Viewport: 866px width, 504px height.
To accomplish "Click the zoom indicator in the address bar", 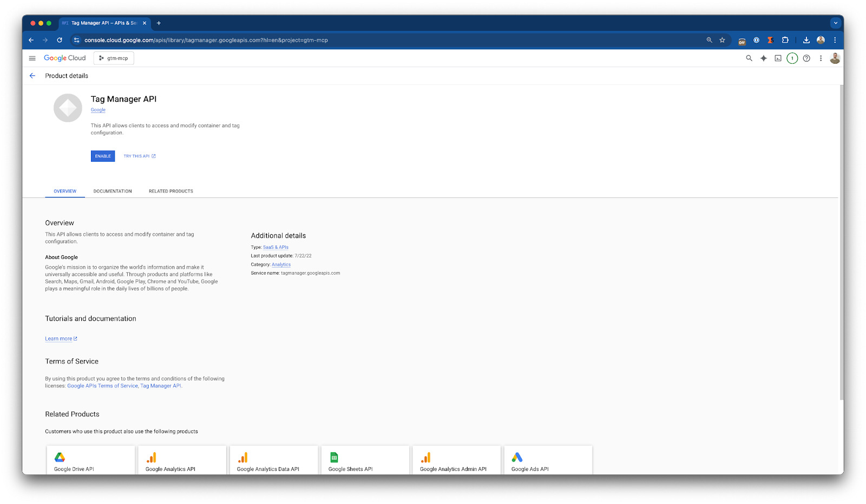I will pos(709,40).
